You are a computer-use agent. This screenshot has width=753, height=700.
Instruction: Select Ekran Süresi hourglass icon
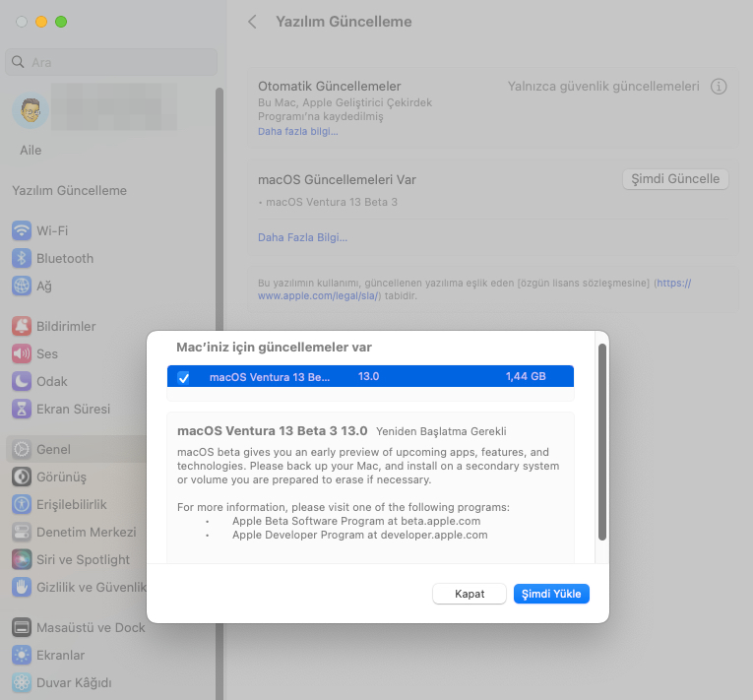click(x=22, y=409)
